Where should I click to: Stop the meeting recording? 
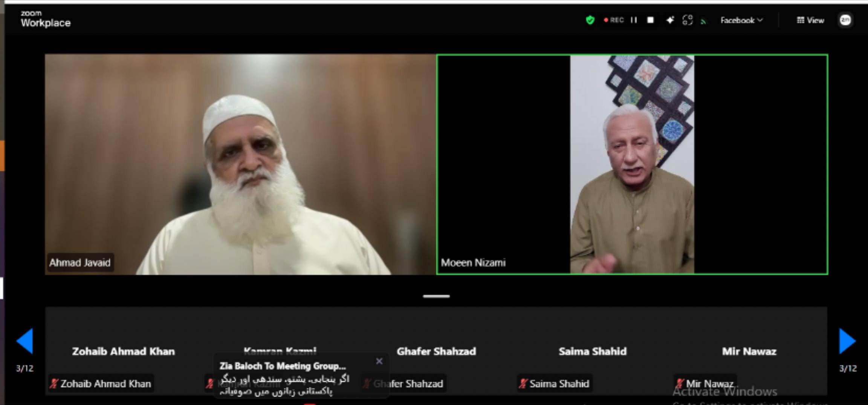(650, 20)
